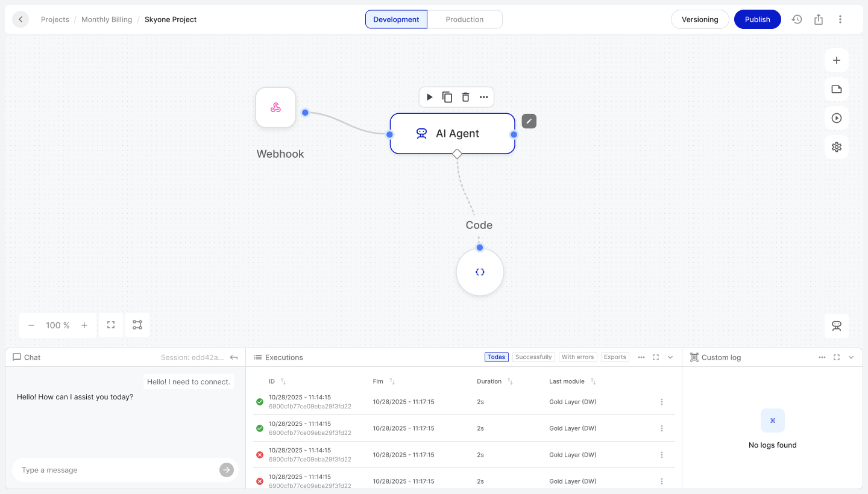Open the canvas settings gear icon

tap(837, 147)
